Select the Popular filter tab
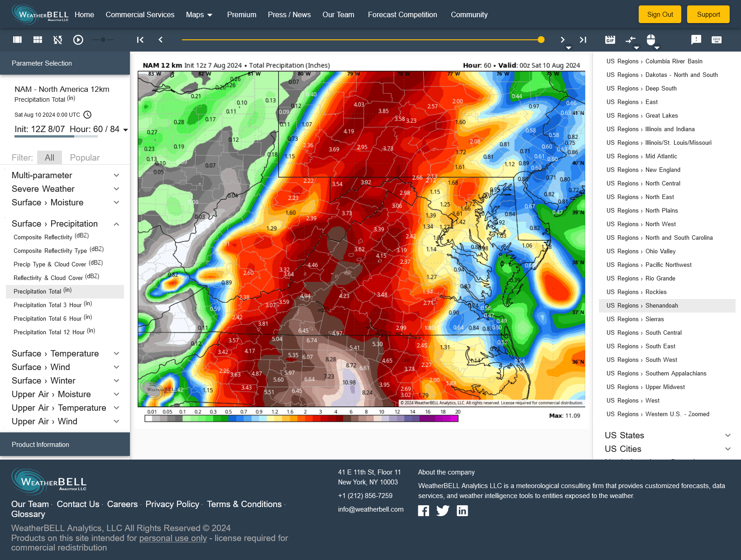Viewport: 741px width, 560px height. [85, 157]
